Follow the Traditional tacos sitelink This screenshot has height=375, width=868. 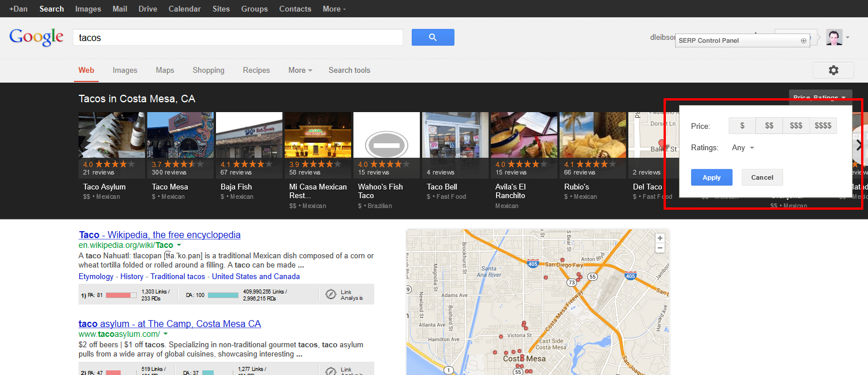[x=178, y=276]
